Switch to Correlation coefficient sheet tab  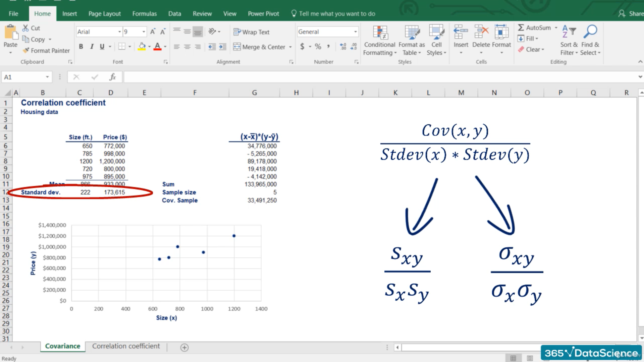(x=126, y=346)
